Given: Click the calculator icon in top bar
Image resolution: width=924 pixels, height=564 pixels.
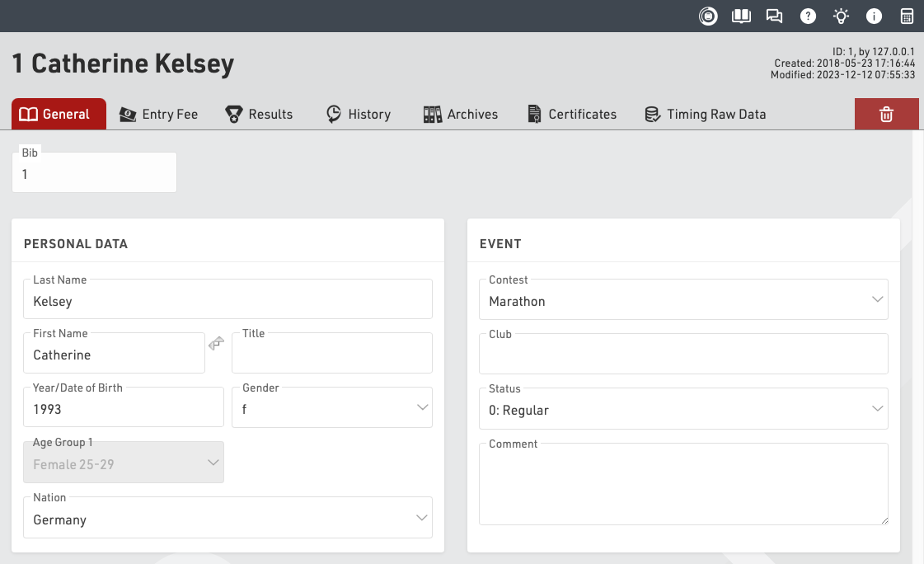Looking at the screenshot, I should (x=907, y=16).
